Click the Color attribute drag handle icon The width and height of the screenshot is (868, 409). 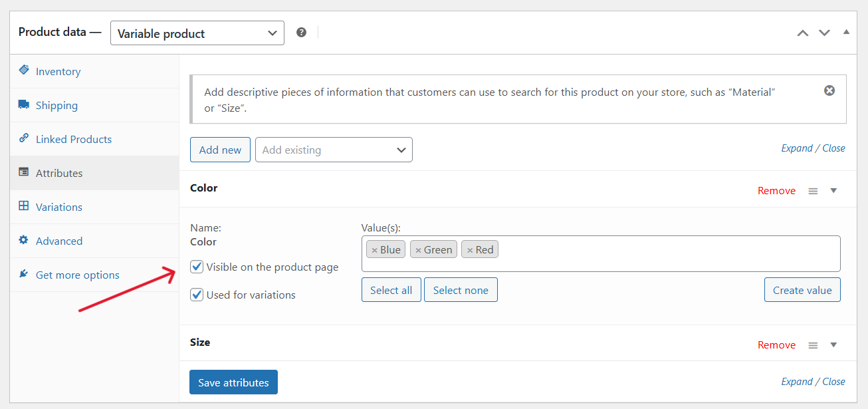tap(812, 190)
